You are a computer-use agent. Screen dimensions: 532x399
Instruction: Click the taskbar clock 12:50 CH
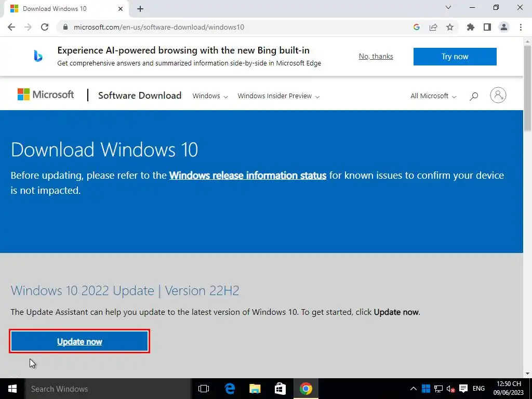point(509,389)
